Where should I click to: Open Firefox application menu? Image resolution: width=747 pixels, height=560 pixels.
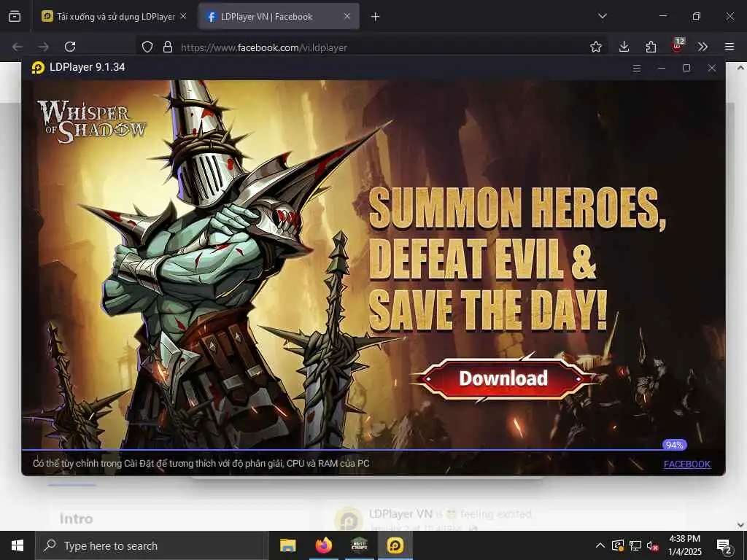pyautogui.click(x=729, y=47)
